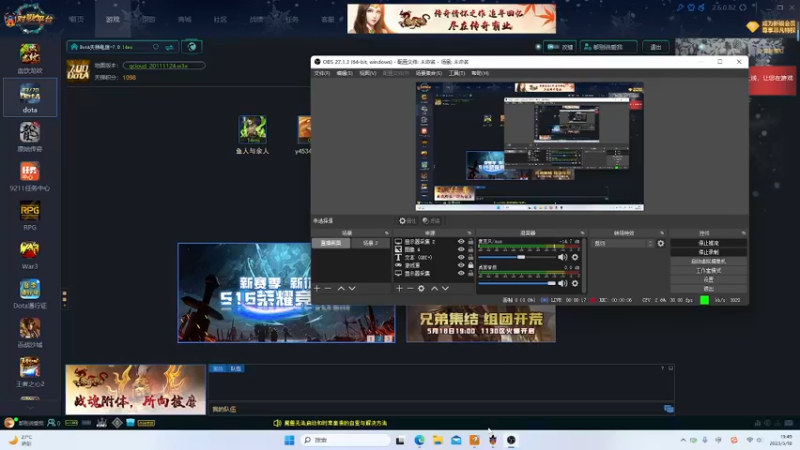Pop out the OBS audio mixer dock

click(582, 233)
